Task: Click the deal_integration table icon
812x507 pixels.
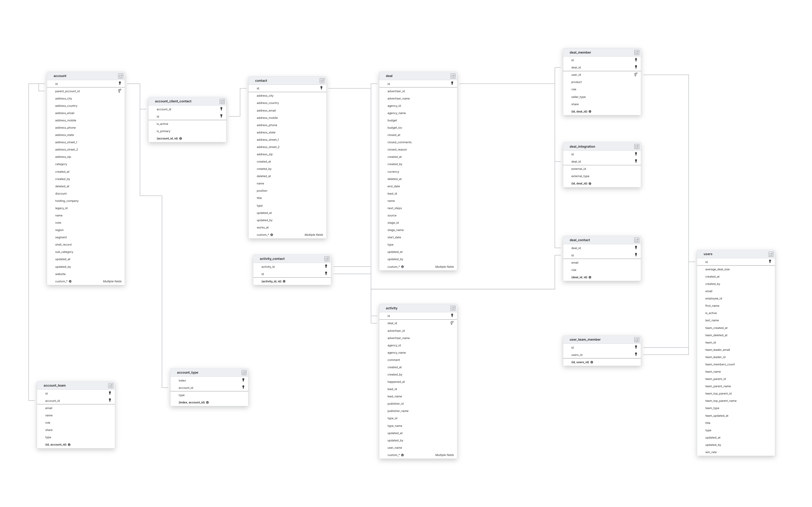Action: [637, 147]
